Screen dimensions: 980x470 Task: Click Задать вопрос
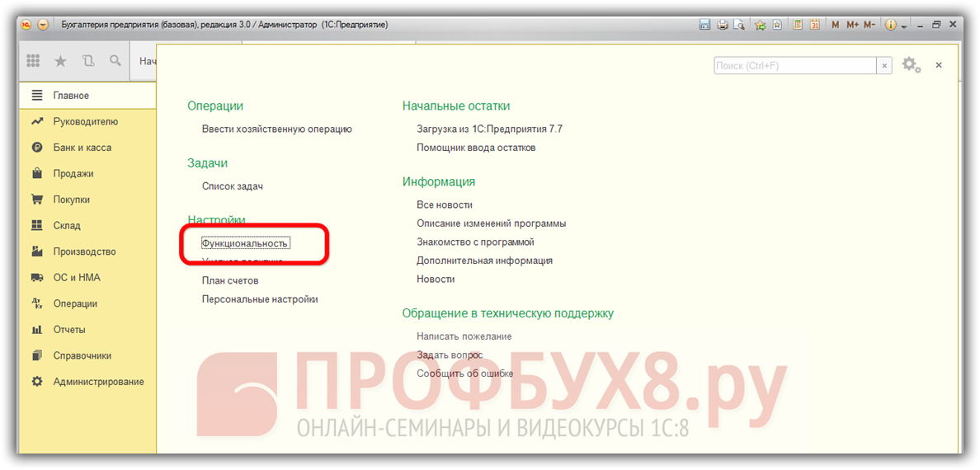450,355
